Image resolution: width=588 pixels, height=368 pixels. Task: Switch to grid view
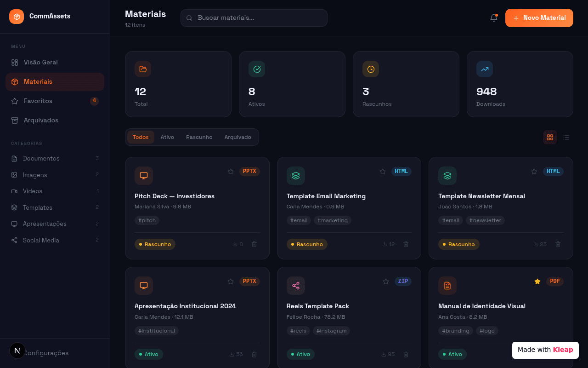(550, 137)
